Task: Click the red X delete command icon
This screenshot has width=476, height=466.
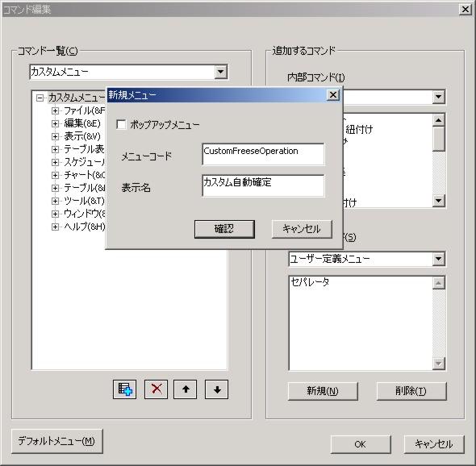Action: tap(156, 389)
